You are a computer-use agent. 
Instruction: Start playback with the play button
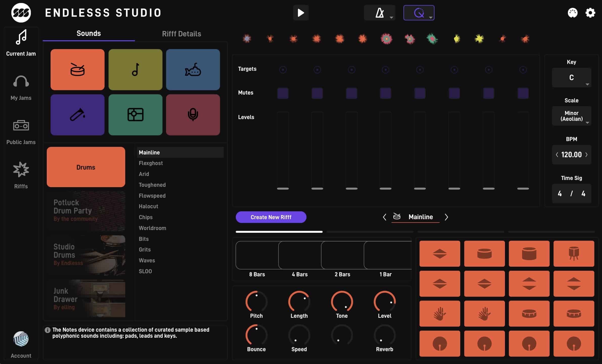pyautogui.click(x=301, y=13)
